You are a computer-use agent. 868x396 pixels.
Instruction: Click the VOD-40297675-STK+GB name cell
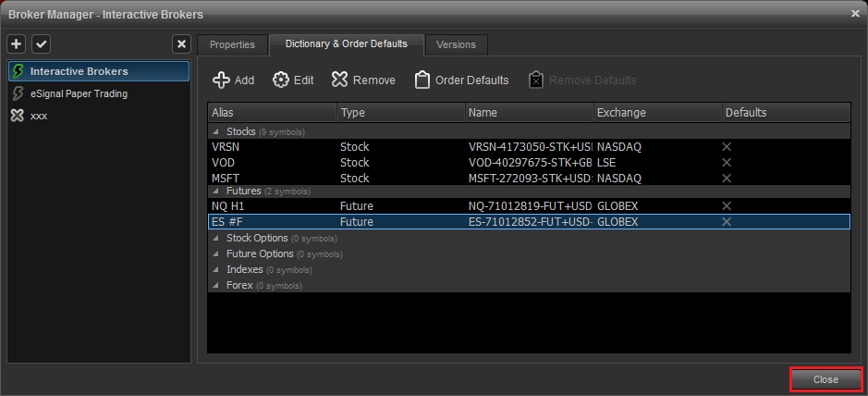[x=530, y=162]
